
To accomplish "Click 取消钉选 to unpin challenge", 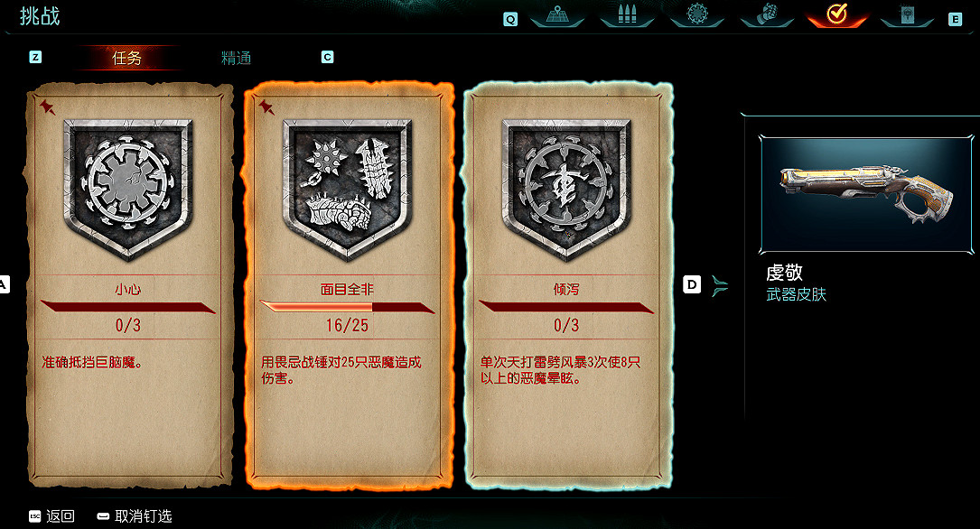I will pos(135,515).
